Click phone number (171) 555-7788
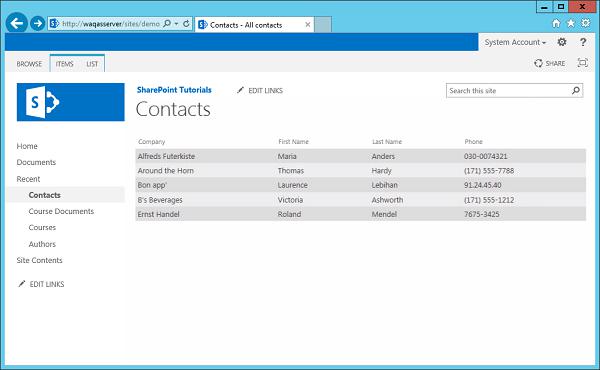This screenshot has width=600, height=370. point(489,171)
